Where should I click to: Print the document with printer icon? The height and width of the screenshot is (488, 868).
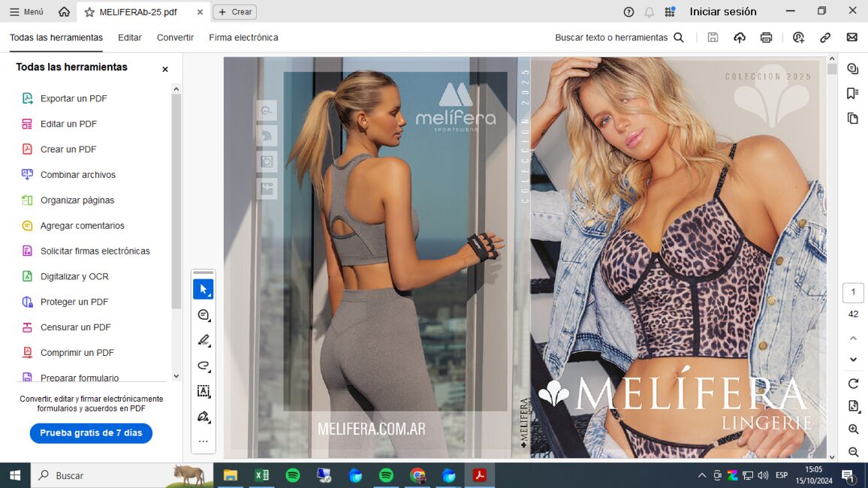766,38
